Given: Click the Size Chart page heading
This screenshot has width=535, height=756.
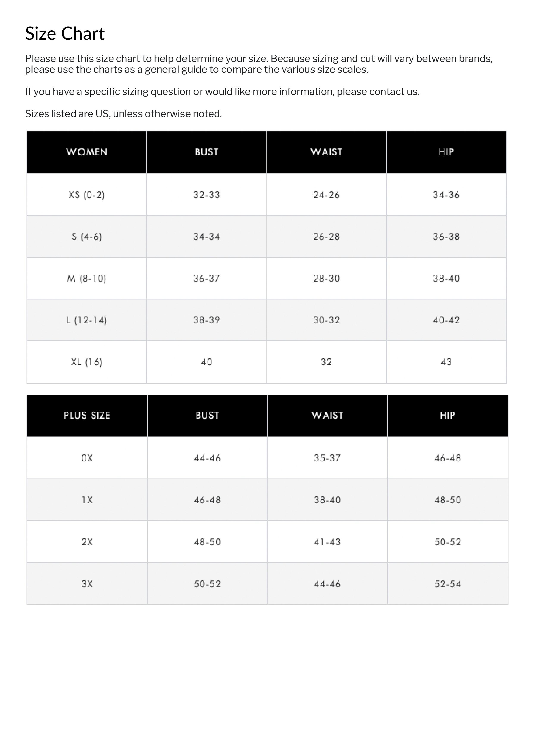Looking at the screenshot, I should 65,34.
